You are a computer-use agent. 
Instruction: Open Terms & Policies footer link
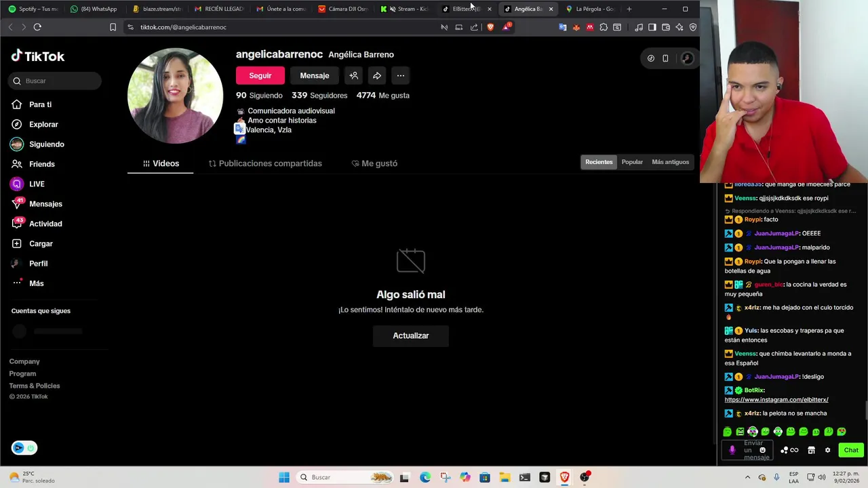[x=35, y=386]
